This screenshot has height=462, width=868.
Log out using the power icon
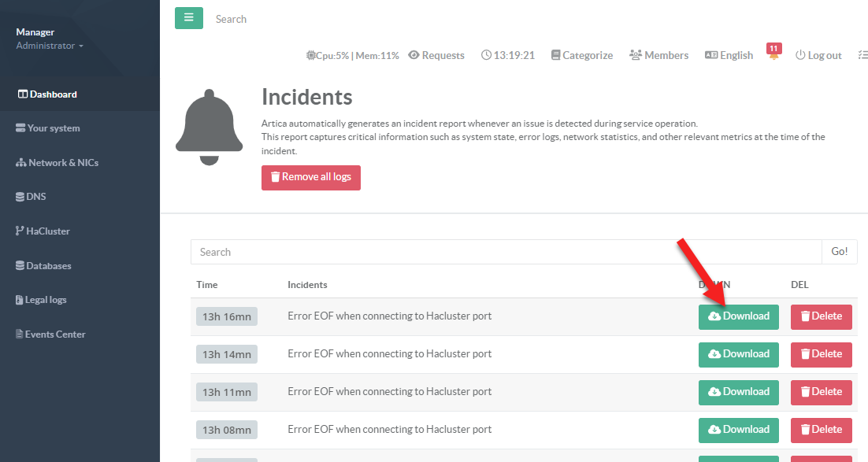tap(818, 56)
